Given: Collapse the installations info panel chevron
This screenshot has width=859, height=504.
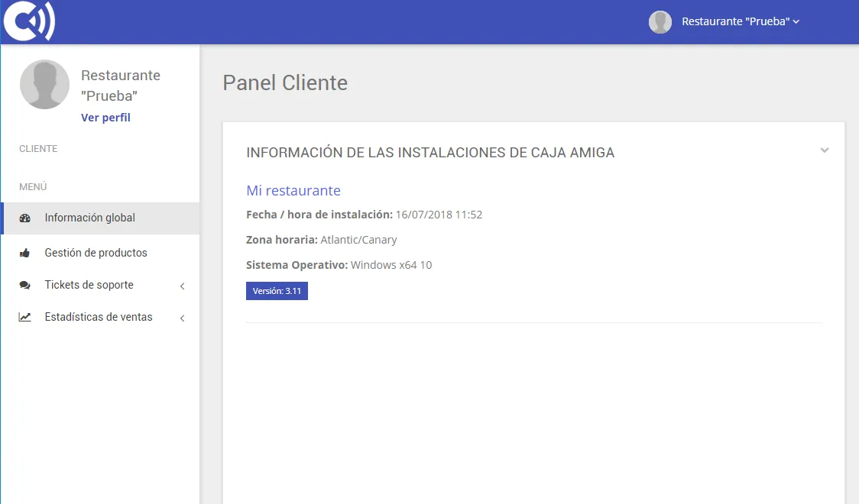Looking at the screenshot, I should [825, 150].
